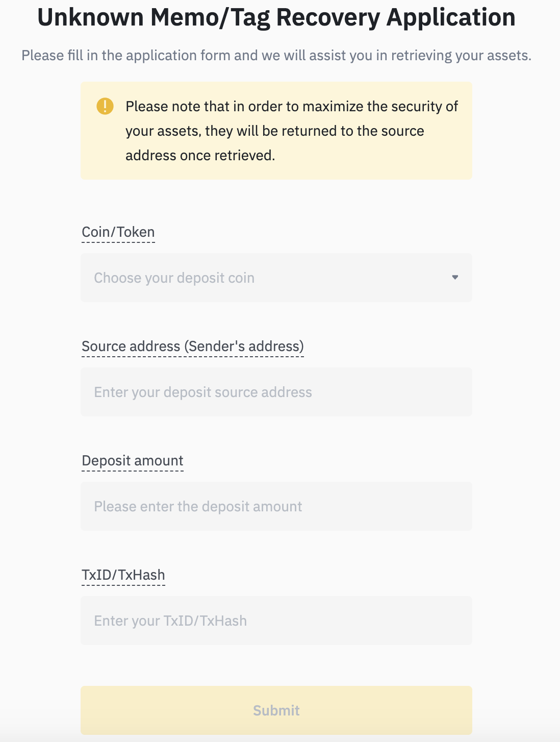Screen dimensions: 560x742
Task: Click the 'Unknown Memo/Tag Recovery Application' heading
Action: click(x=276, y=17)
